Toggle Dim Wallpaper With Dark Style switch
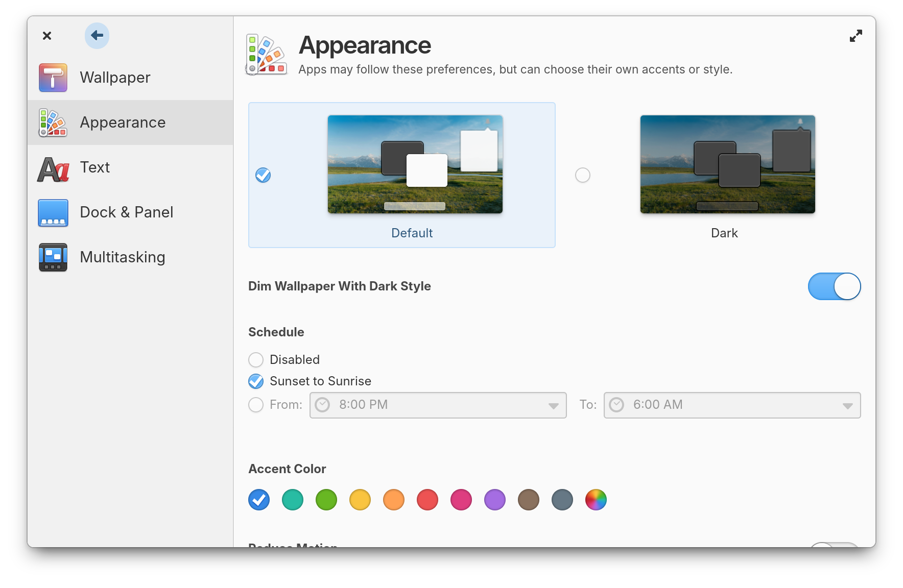 point(834,286)
